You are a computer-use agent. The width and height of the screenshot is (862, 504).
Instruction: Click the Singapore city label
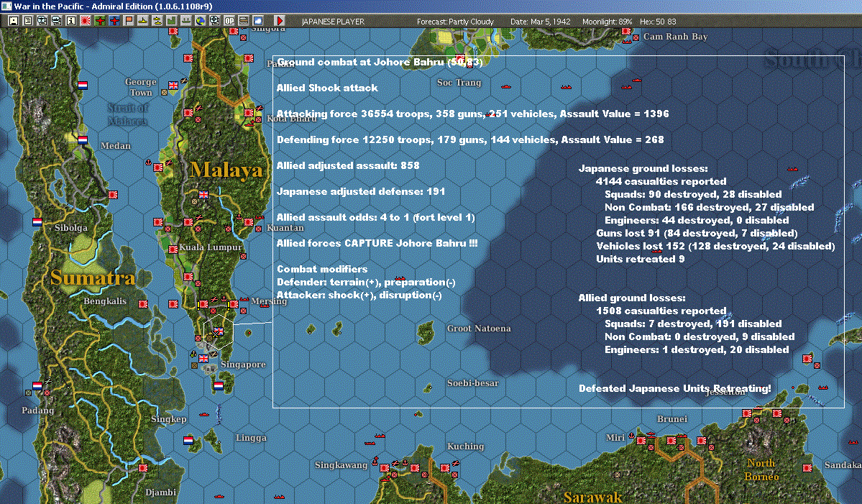(243, 365)
